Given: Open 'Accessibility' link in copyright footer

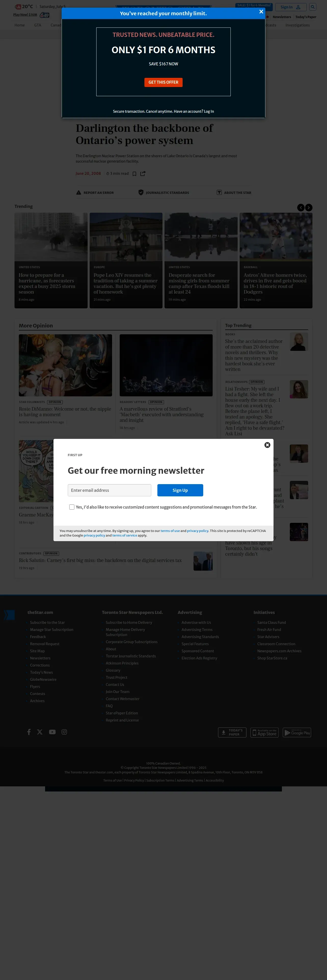Looking at the screenshot, I should pyautogui.click(x=215, y=780).
